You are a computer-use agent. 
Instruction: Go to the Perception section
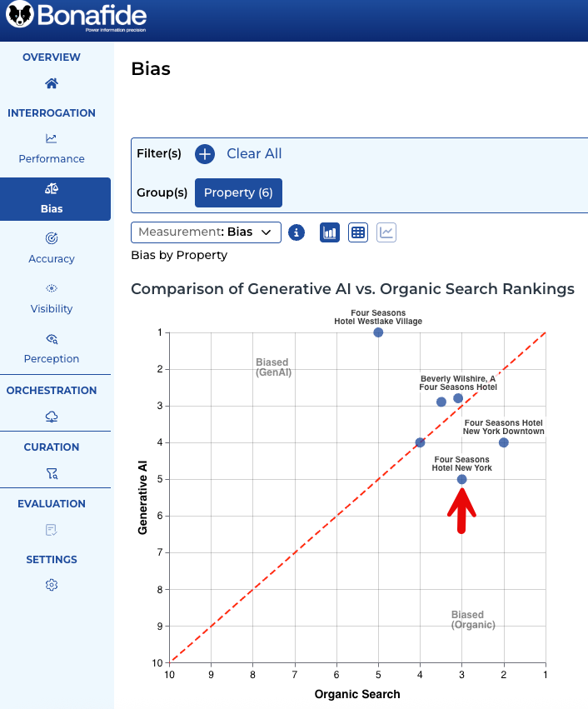[52, 338]
